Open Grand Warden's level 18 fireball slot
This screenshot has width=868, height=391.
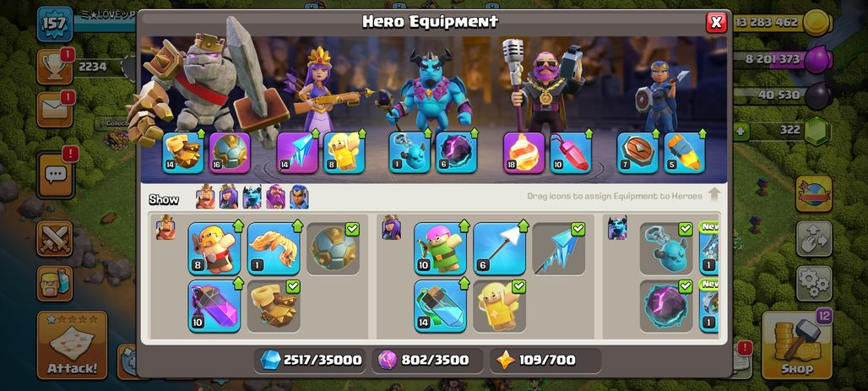pos(524,153)
